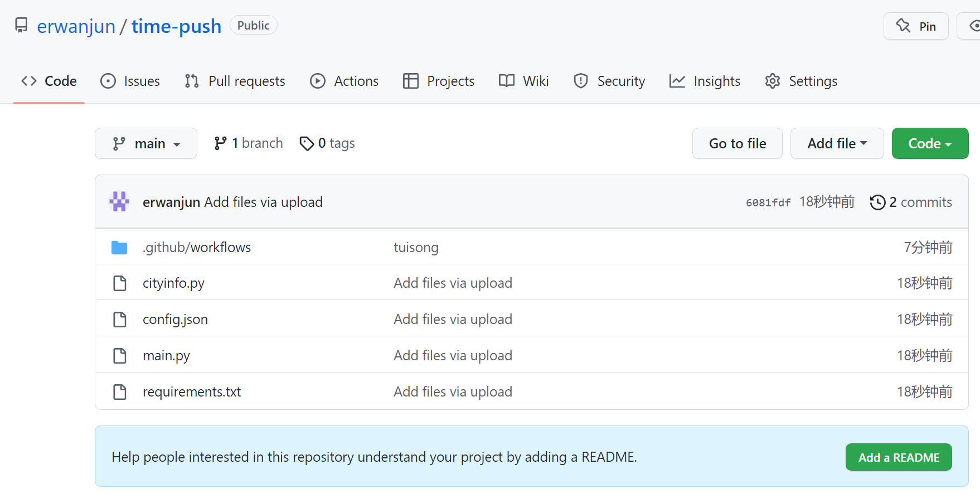980x498 pixels.
Task: Open the cityinfo.py file
Action: [173, 283]
